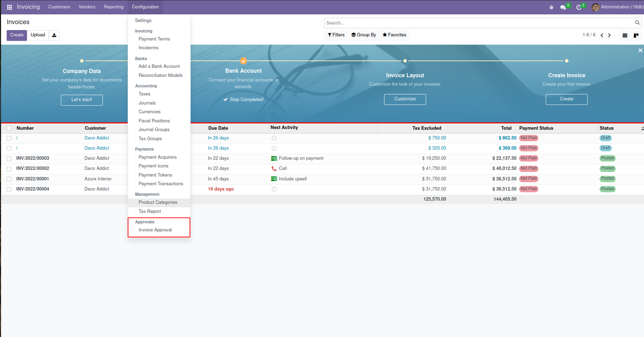Click the search magnifier icon

click(x=637, y=23)
